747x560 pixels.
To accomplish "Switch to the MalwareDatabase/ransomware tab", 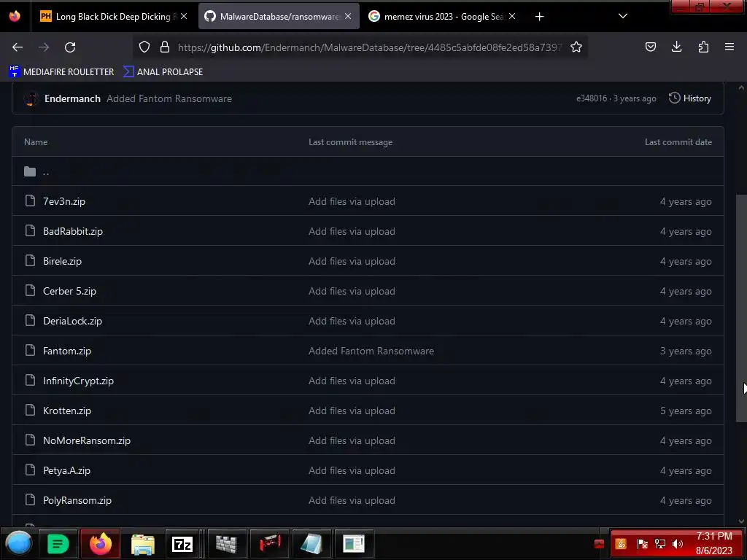I will coord(279,16).
